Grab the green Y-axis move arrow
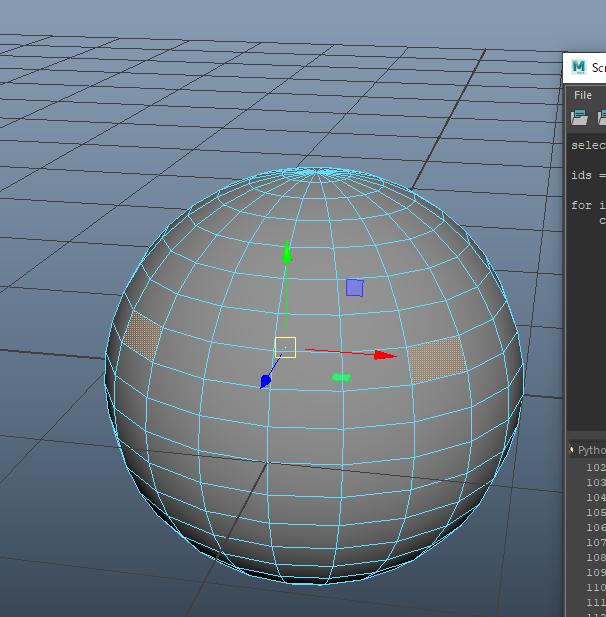 (x=287, y=251)
